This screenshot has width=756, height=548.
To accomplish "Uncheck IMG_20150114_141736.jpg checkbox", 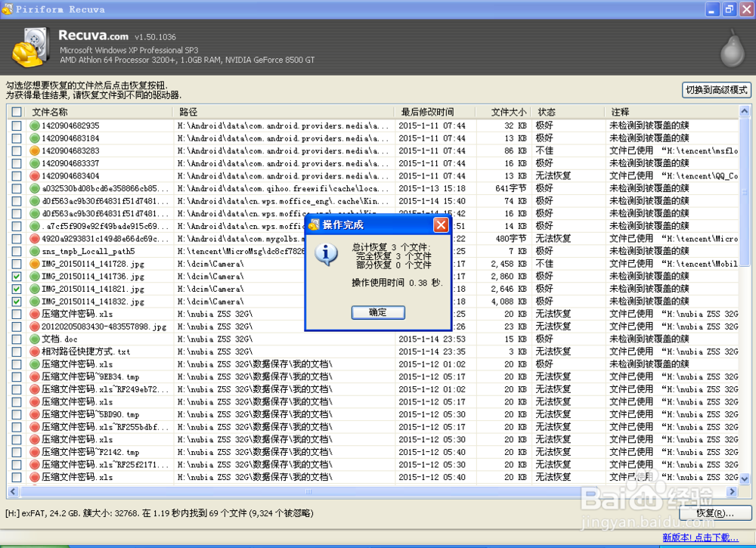I will click(17, 276).
